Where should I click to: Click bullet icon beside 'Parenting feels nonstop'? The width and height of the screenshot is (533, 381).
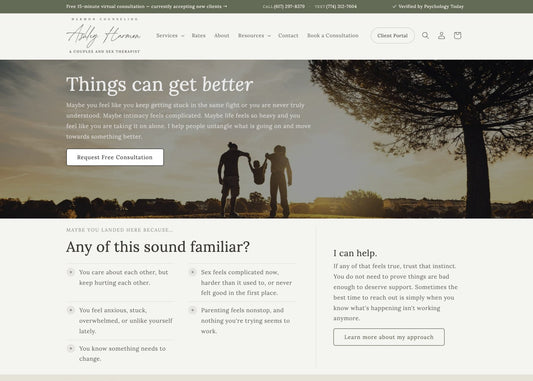192,310
